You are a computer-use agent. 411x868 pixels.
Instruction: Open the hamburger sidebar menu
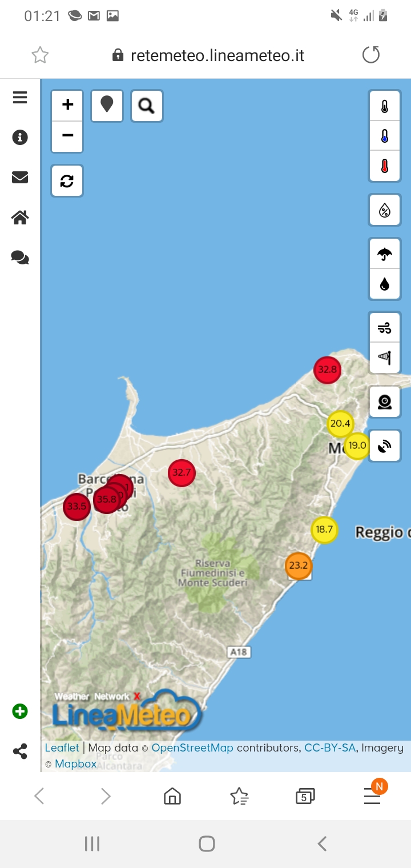pyautogui.click(x=20, y=98)
